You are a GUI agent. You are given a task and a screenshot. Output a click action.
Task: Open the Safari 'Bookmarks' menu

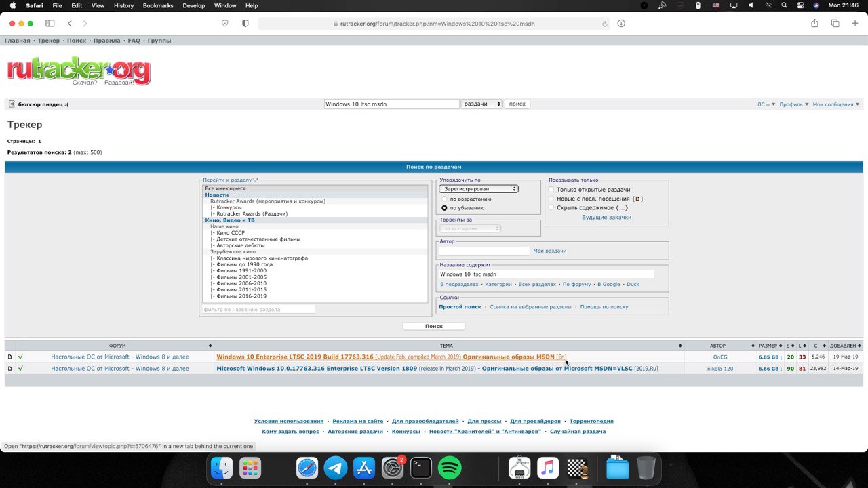tap(157, 5)
